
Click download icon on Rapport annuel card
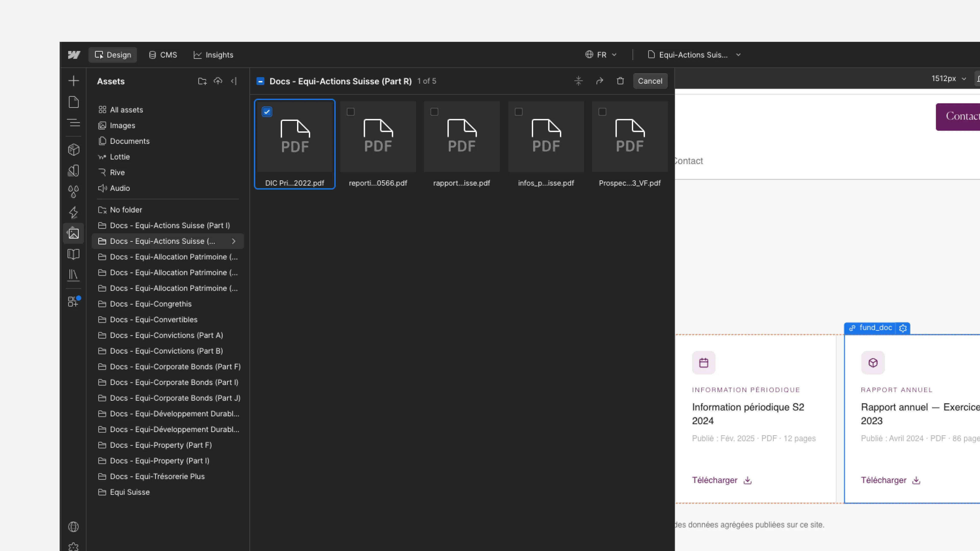pyautogui.click(x=916, y=480)
